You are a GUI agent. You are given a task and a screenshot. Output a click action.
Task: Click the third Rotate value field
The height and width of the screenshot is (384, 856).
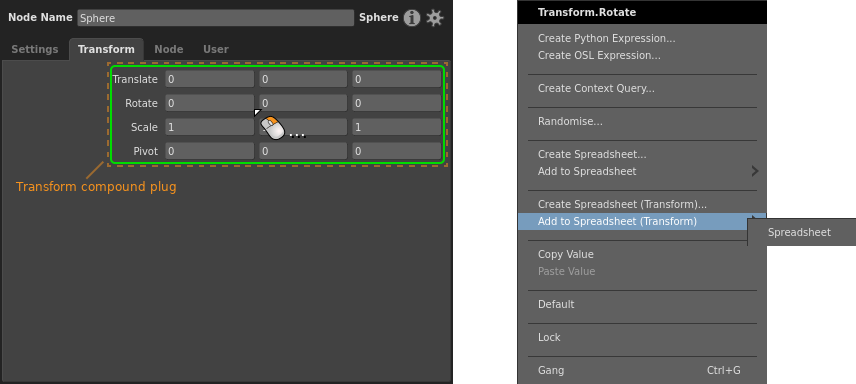[x=396, y=103]
